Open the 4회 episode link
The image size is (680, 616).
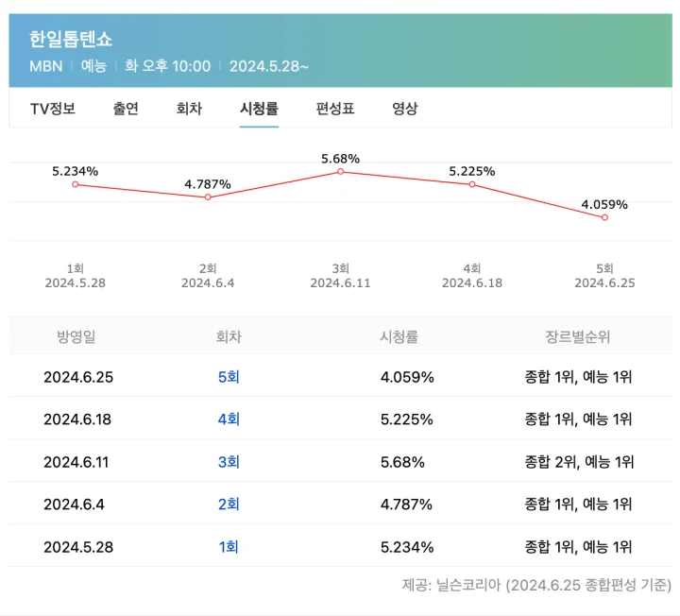pyautogui.click(x=229, y=419)
